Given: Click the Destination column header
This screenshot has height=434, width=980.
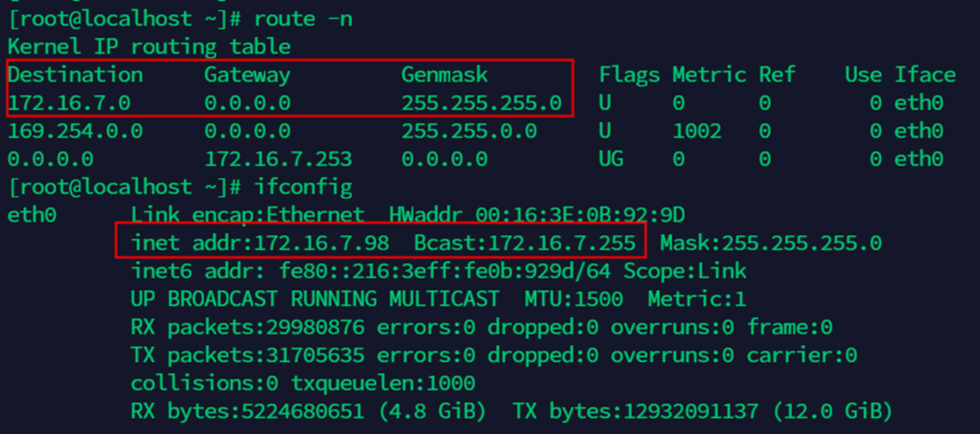Looking at the screenshot, I should [x=75, y=75].
